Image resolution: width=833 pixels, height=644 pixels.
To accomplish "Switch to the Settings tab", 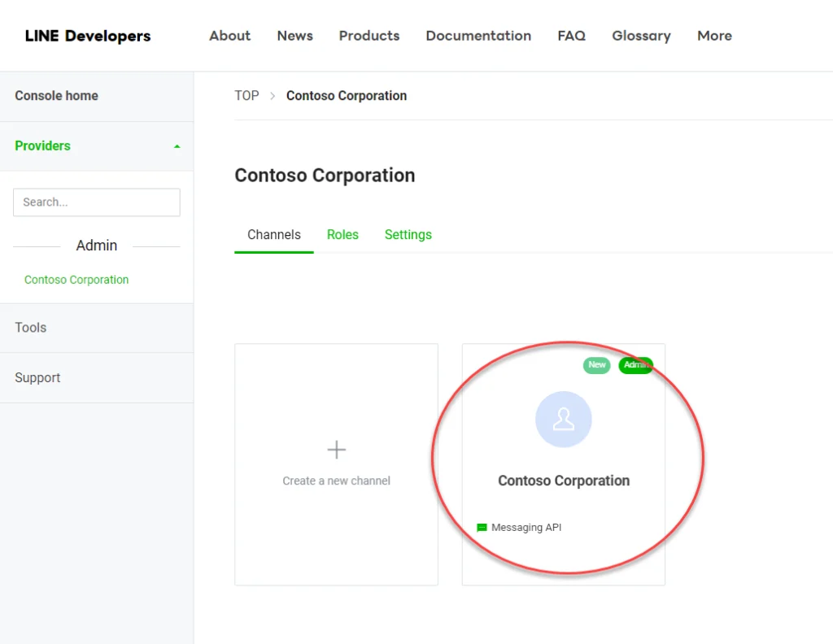I will pyautogui.click(x=408, y=235).
